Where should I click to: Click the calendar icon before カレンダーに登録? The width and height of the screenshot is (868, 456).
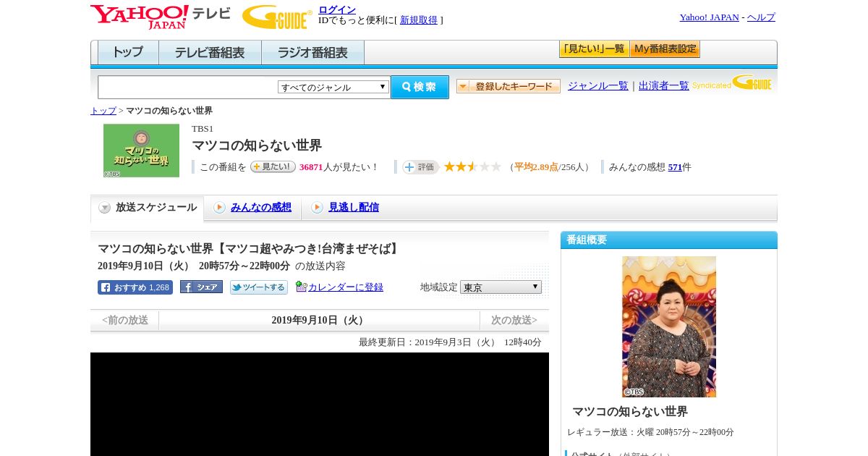point(302,287)
